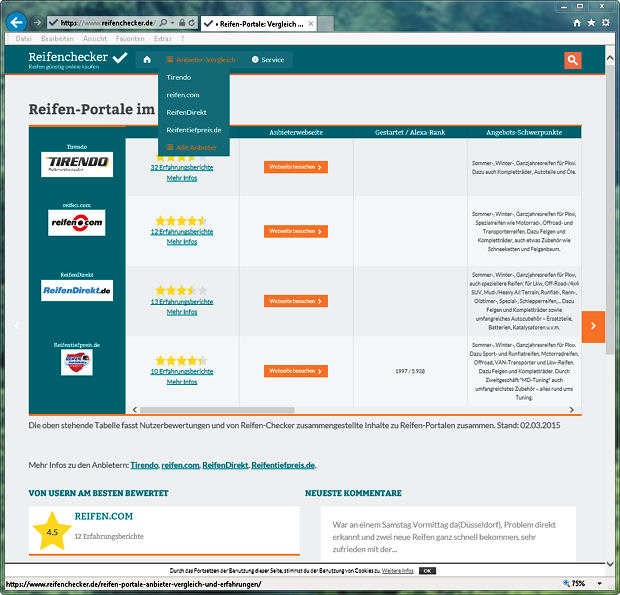Click the previous-slide arrow on left edge

(x=17, y=326)
